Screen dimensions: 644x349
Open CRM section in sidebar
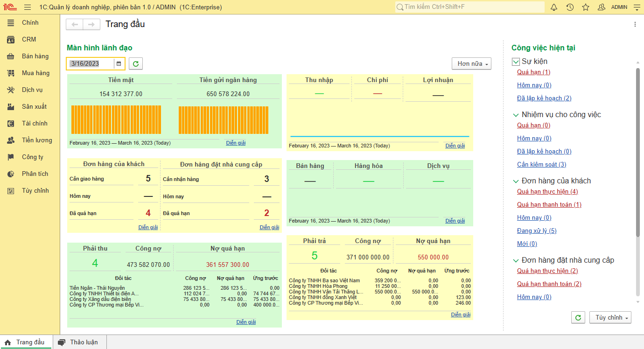coord(30,39)
